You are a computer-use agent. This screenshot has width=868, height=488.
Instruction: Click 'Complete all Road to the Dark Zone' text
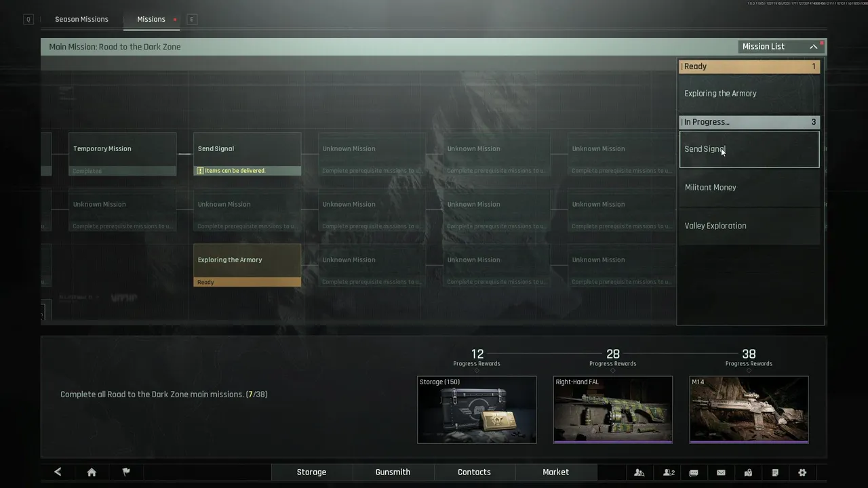tap(164, 394)
